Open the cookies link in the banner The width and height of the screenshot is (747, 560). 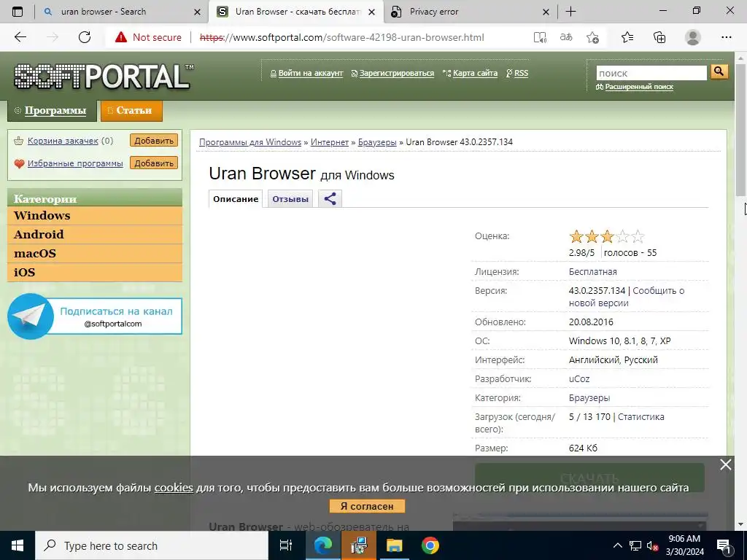(174, 488)
